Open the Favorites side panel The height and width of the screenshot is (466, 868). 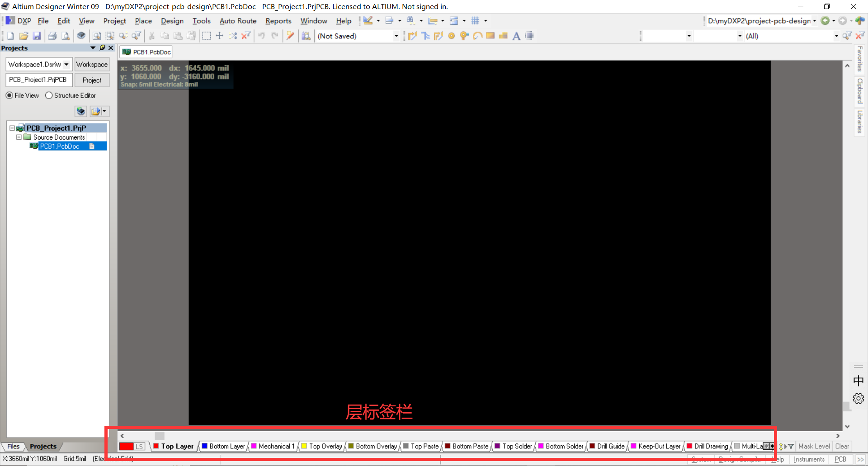coord(860,59)
